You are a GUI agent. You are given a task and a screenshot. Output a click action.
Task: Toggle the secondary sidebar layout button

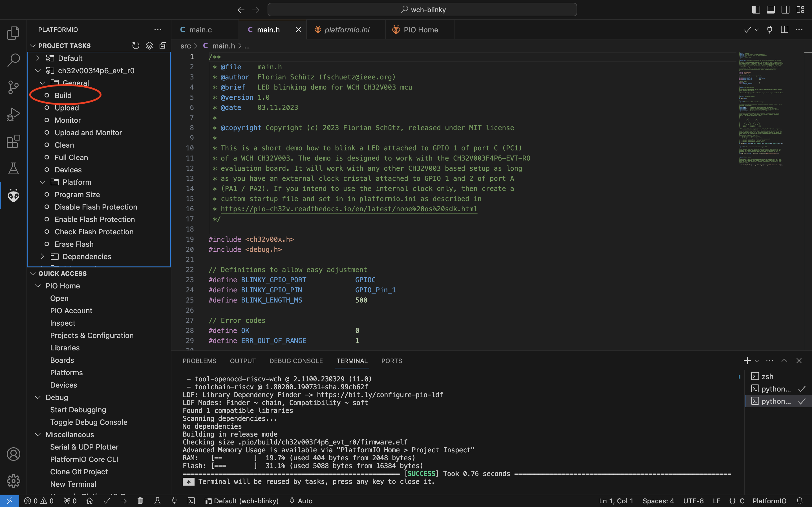coord(785,10)
